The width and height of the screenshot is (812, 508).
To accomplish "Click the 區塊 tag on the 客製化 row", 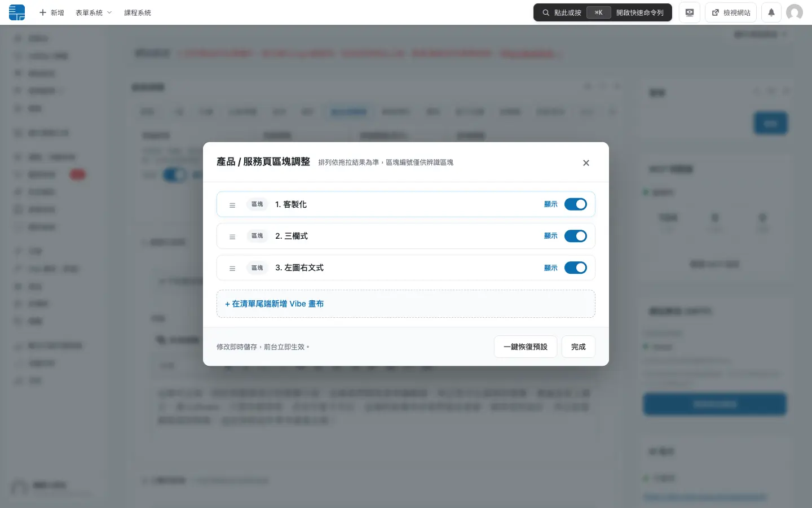I will [257, 204].
